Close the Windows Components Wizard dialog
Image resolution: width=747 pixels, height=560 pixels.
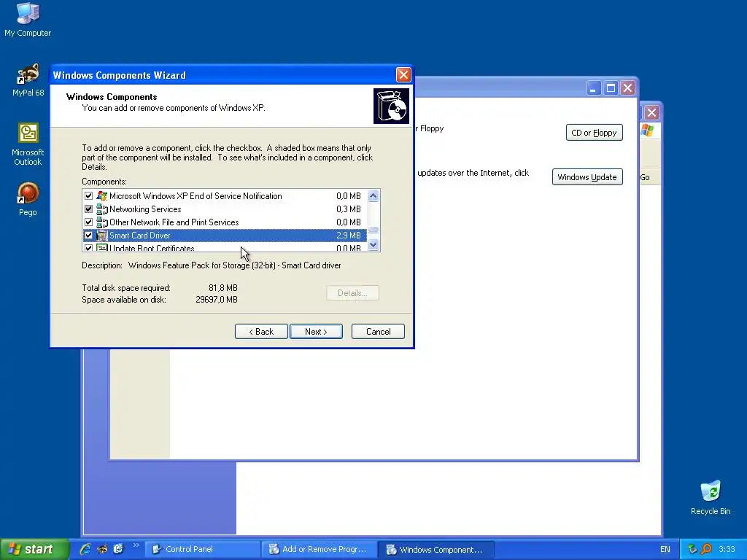(403, 75)
